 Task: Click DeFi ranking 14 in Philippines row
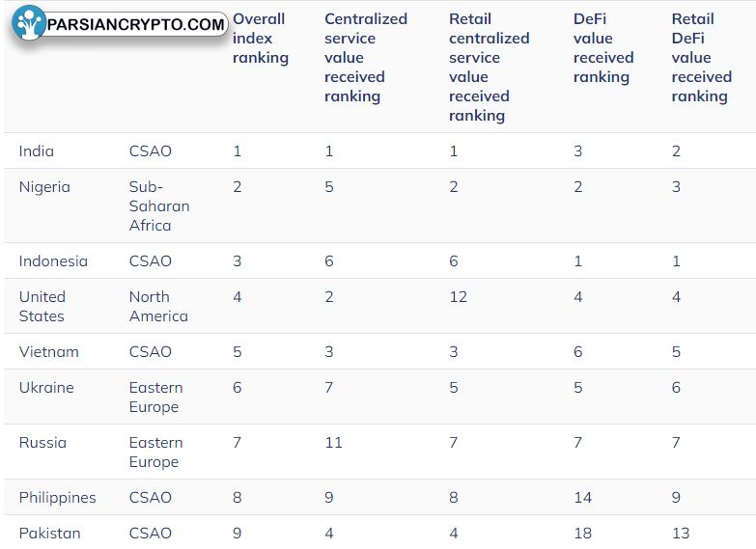(x=582, y=497)
